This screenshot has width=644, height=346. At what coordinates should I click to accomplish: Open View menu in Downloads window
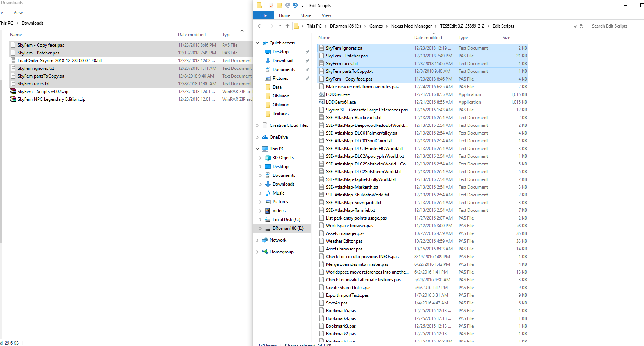pos(18,13)
